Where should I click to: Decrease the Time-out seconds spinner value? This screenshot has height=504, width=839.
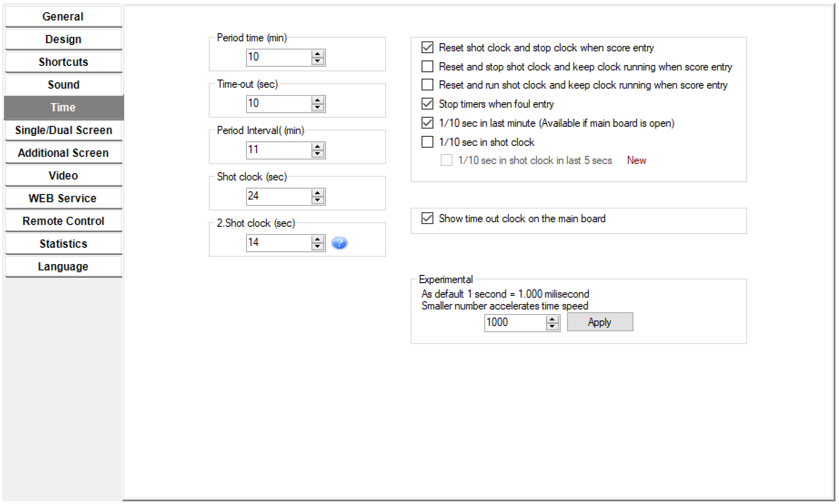(x=318, y=108)
